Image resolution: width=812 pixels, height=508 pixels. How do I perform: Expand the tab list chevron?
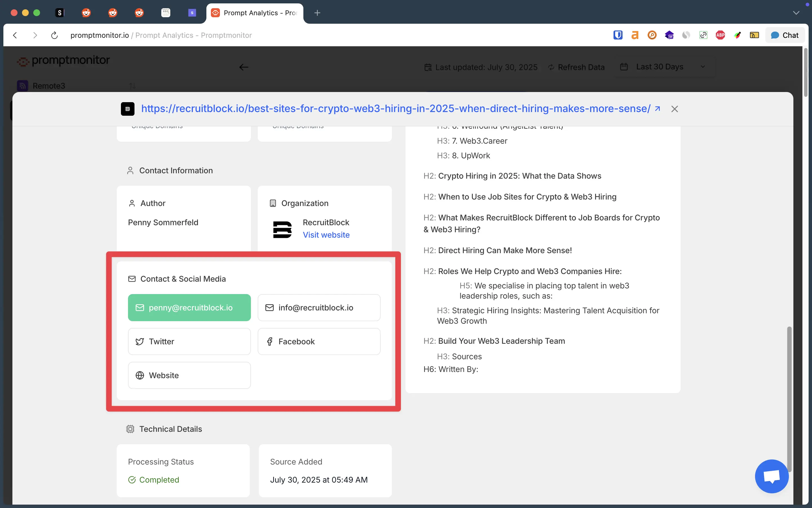(796, 13)
